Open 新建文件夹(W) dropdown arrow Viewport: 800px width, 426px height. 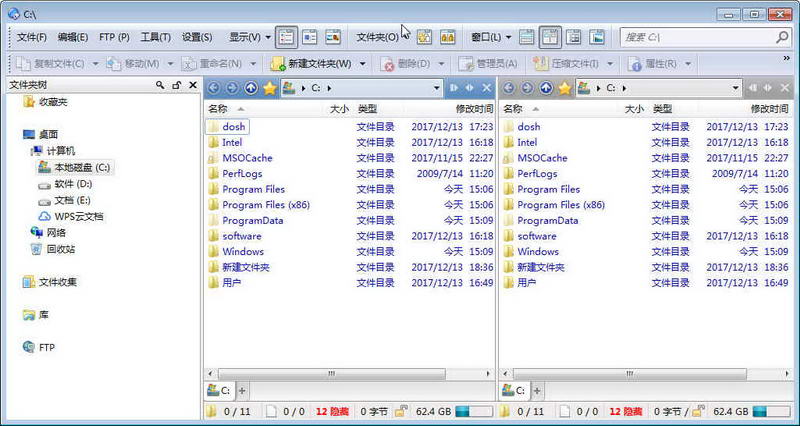[x=363, y=64]
